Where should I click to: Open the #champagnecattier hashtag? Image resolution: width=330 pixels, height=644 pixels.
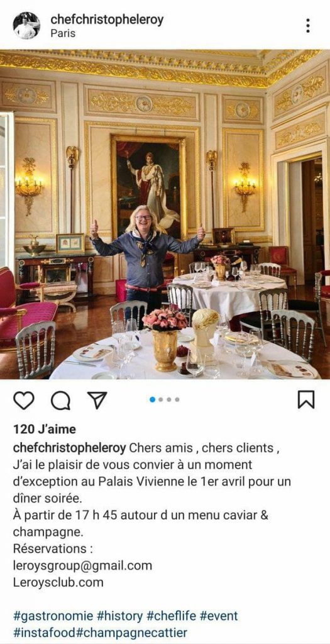click(132, 633)
